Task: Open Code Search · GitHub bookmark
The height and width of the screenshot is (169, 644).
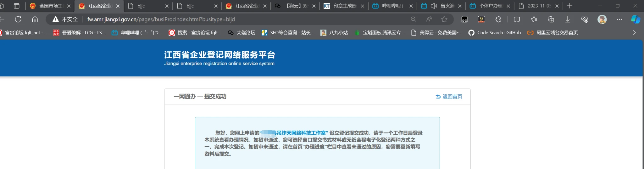Action: [x=495, y=33]
